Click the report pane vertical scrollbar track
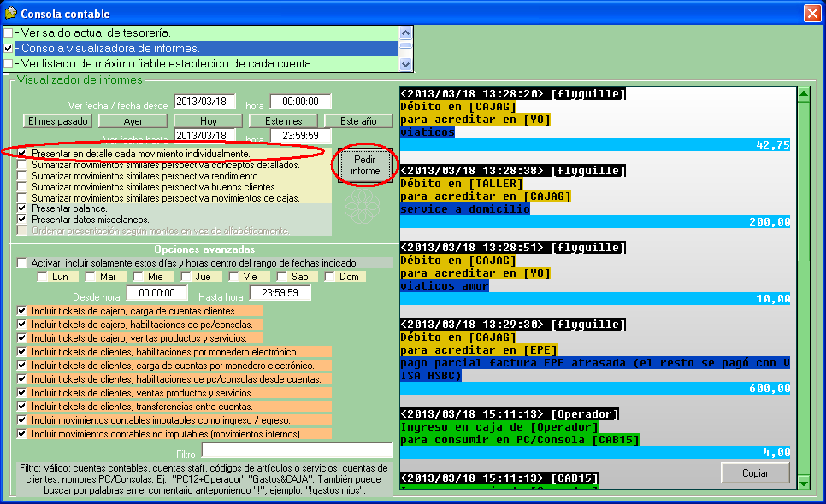The image size is (826, 504). point(804,368)
